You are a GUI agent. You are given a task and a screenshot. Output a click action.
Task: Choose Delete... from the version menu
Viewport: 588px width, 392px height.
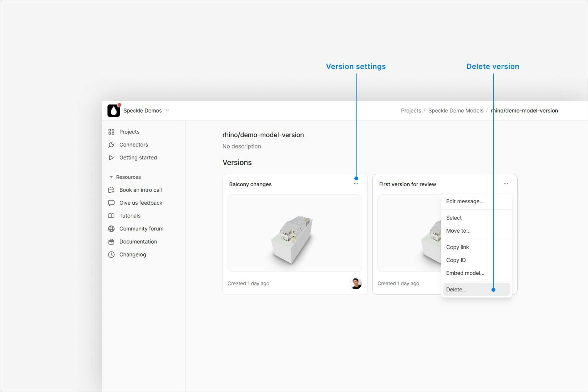476,290
